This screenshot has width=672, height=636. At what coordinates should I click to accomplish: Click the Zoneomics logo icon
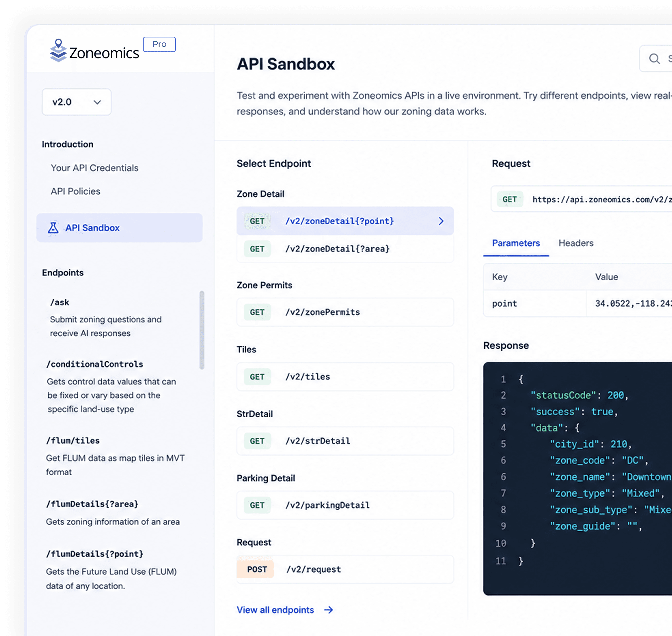pos(58,51)
